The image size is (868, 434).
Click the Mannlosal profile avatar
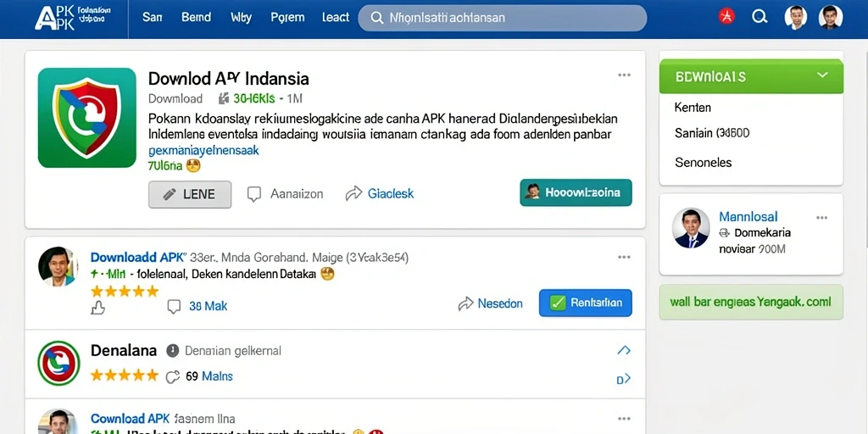[x=691, y=228]
